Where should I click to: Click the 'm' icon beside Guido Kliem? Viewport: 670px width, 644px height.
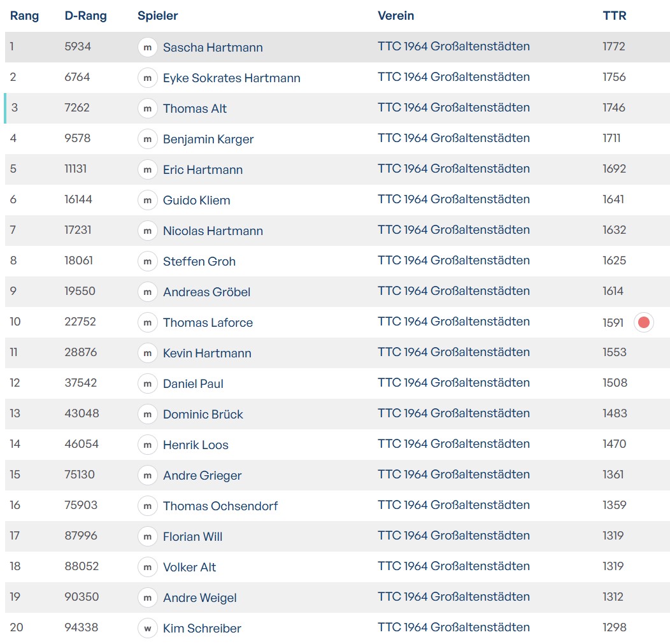147,200
